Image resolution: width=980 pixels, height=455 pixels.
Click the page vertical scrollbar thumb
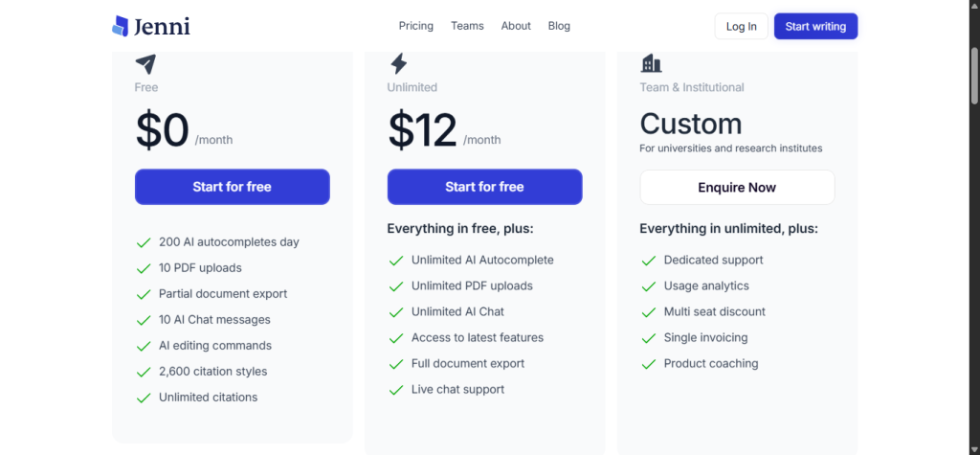(974, 72)
